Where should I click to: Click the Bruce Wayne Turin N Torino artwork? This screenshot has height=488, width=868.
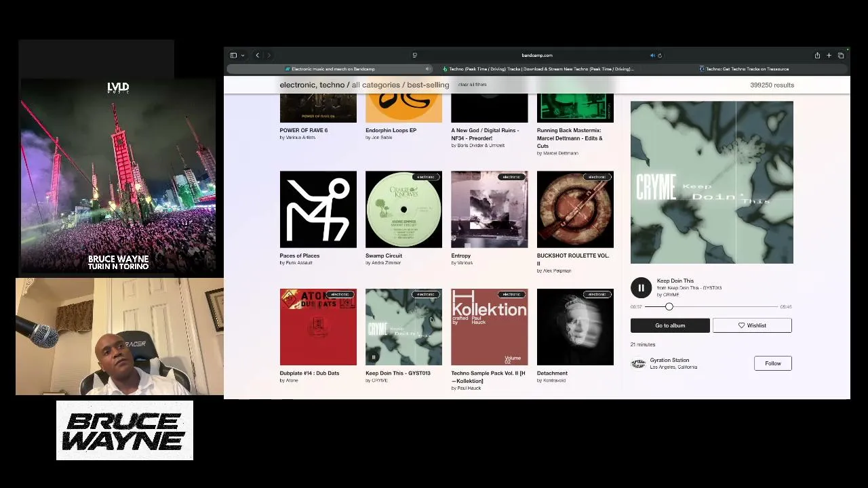point(118,176)
